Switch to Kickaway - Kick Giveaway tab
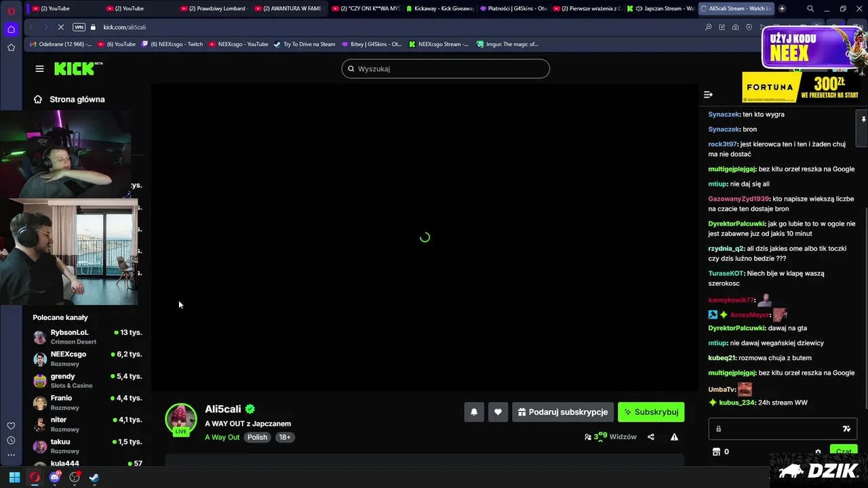This screenshot has width=868, height=488. point(439,9)
